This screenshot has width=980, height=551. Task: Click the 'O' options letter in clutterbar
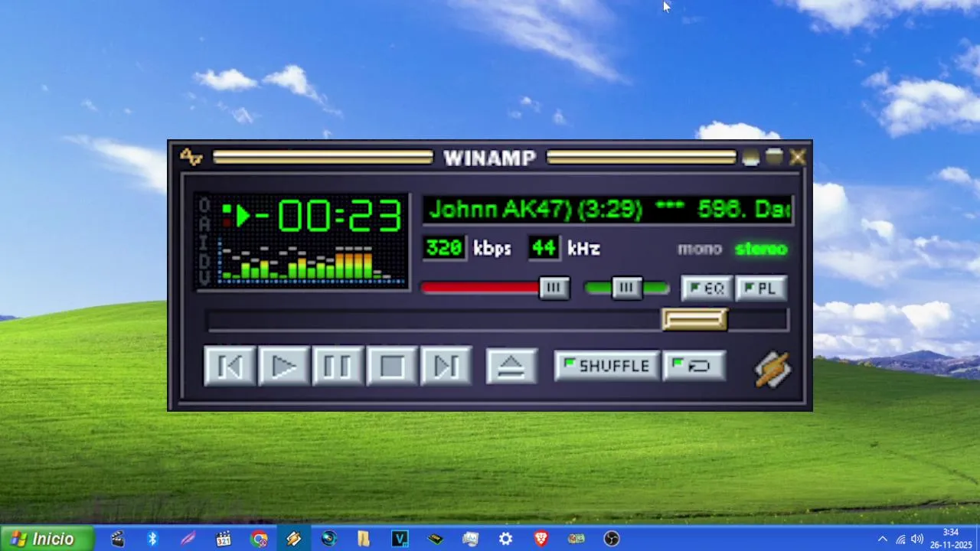click(204, 205)
